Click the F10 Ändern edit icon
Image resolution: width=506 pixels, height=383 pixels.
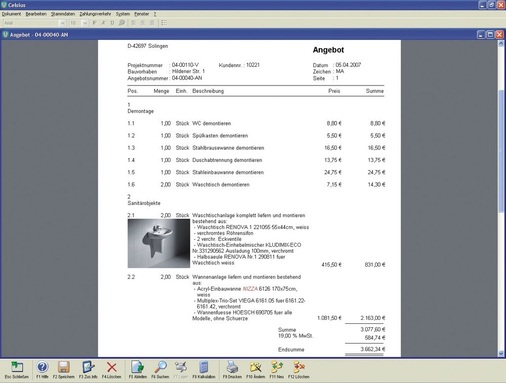click(255, 367)
